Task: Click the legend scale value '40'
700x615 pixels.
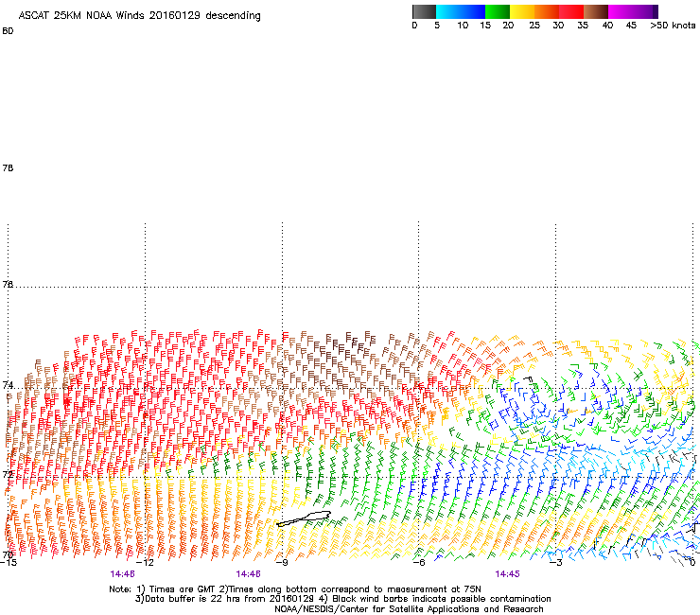Action: [607, 26]
